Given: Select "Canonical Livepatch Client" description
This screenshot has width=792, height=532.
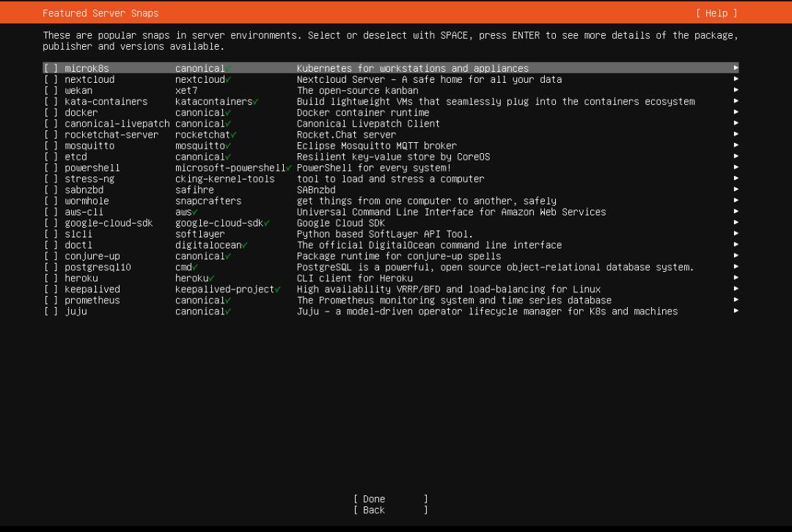Looking at the screenshot, I should (368, 124).
